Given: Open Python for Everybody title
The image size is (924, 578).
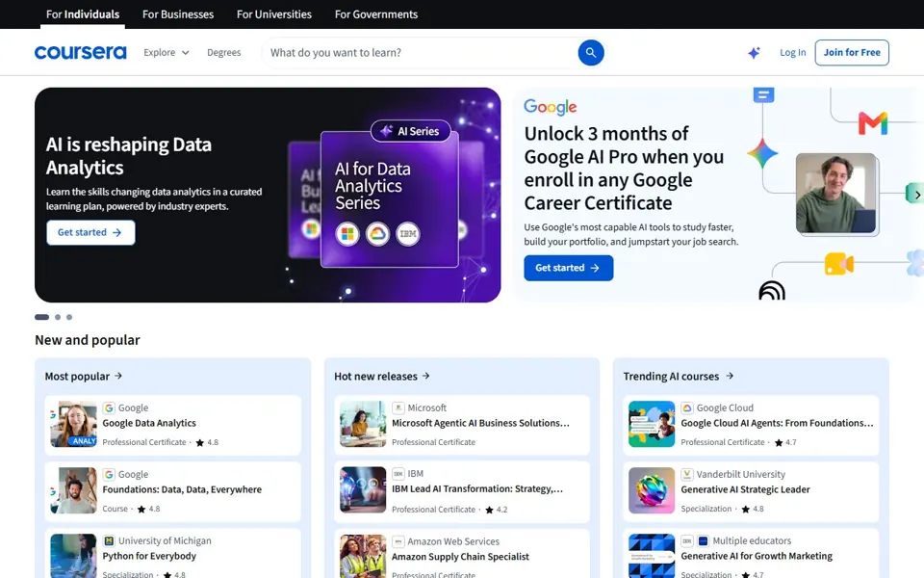Looking at the screenshot, I should [x=149, y=556].
